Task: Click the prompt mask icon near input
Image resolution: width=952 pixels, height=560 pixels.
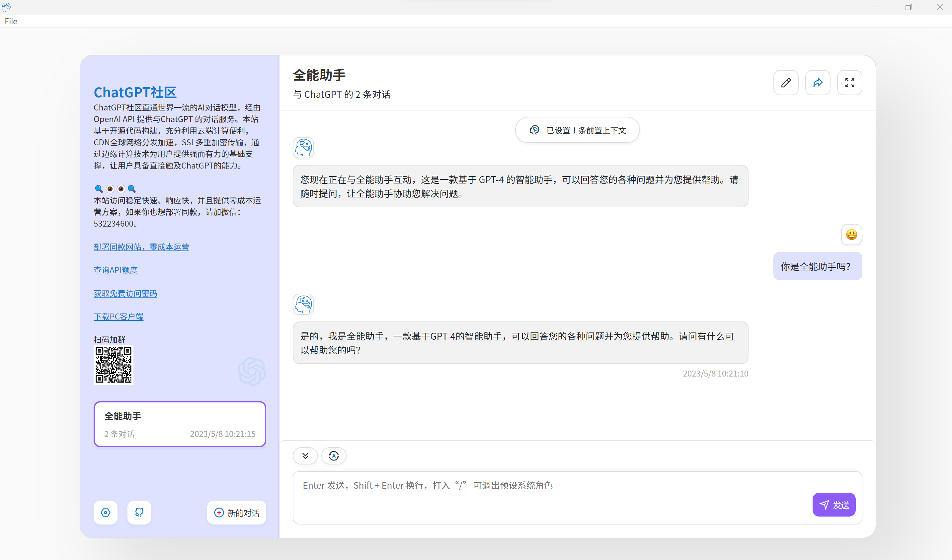Action: point(334,456)
